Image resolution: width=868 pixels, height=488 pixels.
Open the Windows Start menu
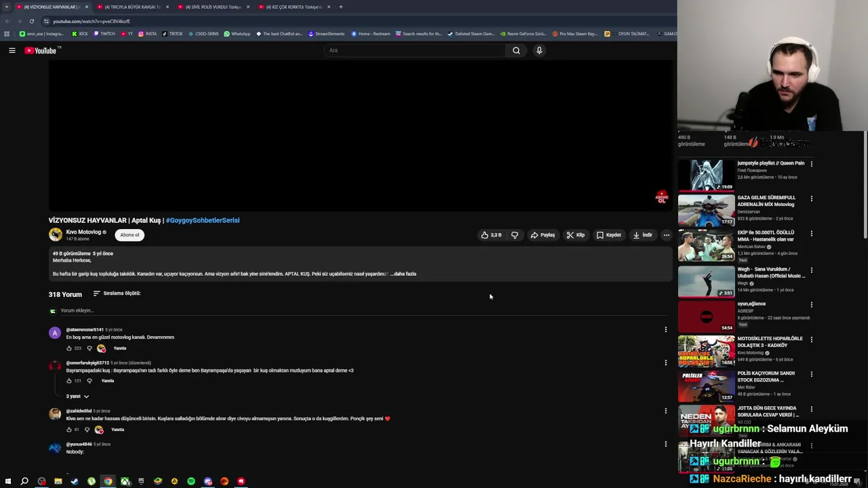(x=8, y=481)
